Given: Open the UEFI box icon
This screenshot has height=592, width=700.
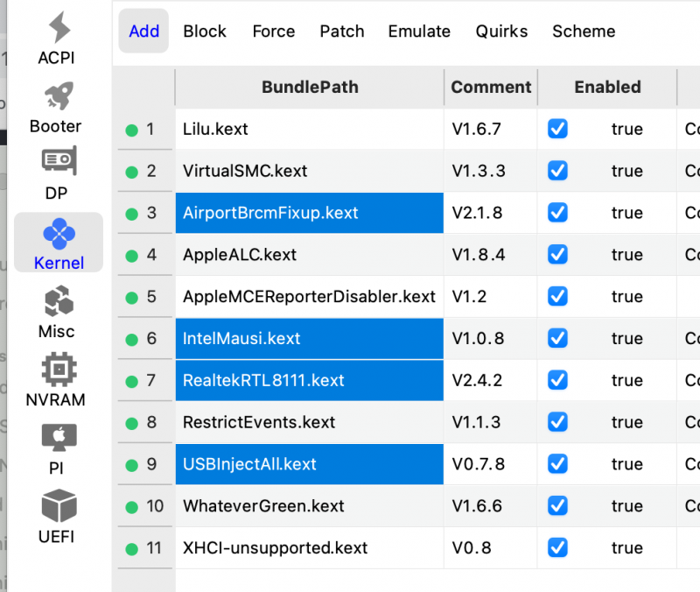Looking at the screenshot, I should (58, 506).
